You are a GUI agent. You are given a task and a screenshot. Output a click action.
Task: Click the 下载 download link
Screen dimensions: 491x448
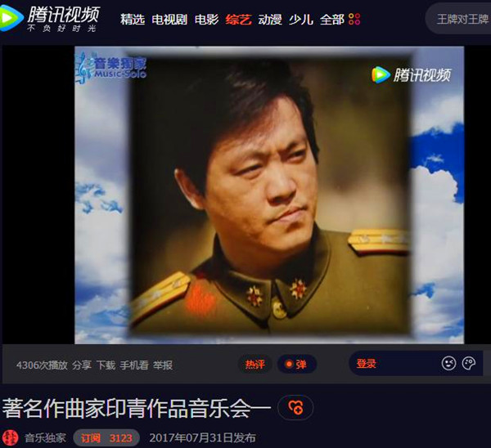pos(106,365)
